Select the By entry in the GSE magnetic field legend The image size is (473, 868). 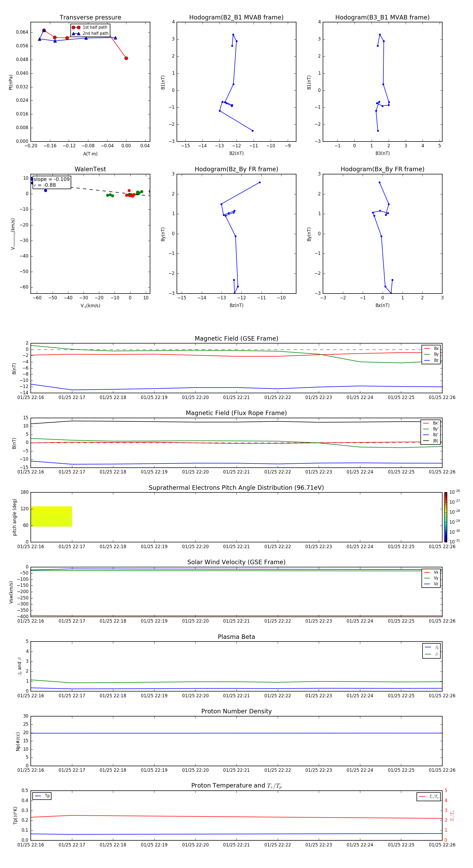tap(431, 355)
